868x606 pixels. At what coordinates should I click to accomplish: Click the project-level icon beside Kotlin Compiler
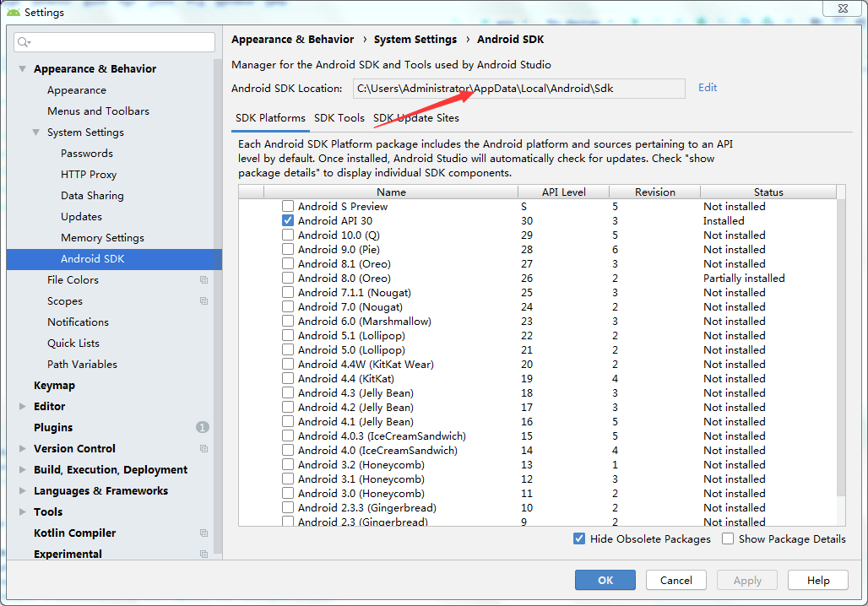tap(203, 533)
